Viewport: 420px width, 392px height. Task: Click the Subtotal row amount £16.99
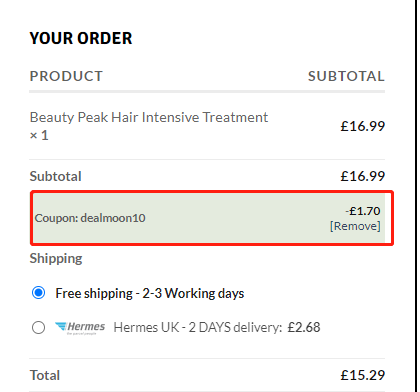(363, 176)
